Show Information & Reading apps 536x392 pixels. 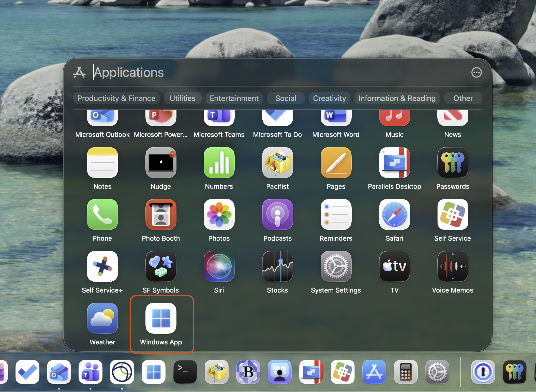coord(397,98)
